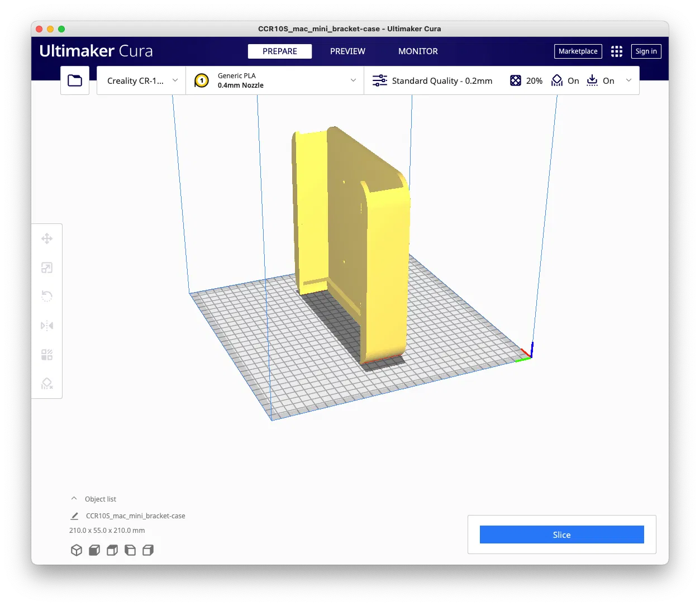This screenshot has height=606, width=700.
Task: Click the pencil edit icon by model name
Action: click(74, 516)
